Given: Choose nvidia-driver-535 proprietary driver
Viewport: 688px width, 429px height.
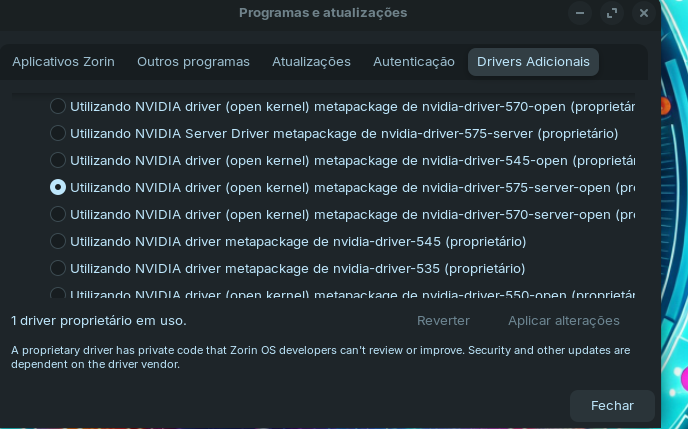Looking at the screenshot, I should [58, 268].
